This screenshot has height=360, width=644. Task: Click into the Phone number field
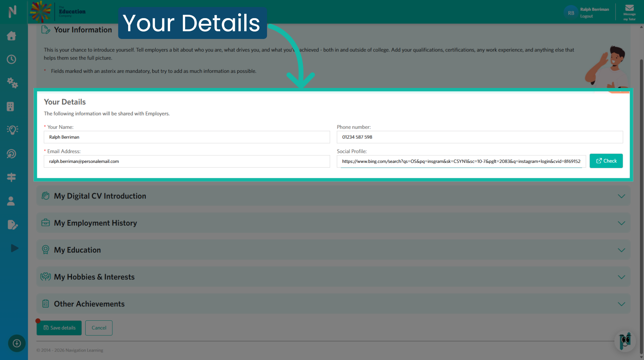point(480,137)
